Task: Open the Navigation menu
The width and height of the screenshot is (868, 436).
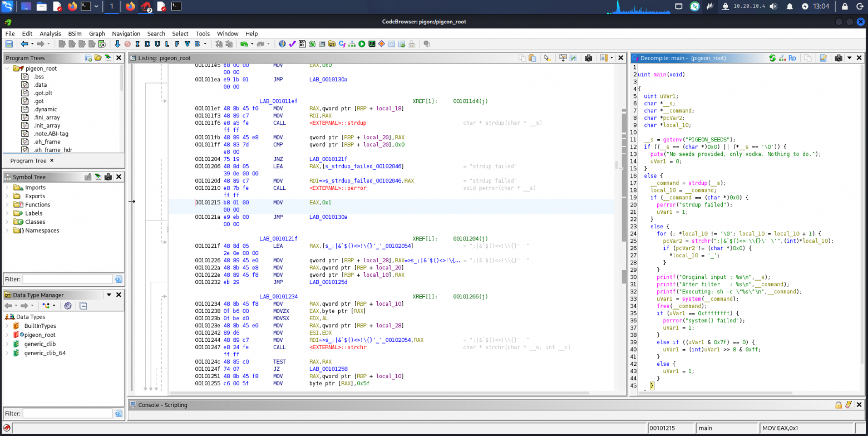Action: pos(126,33)
